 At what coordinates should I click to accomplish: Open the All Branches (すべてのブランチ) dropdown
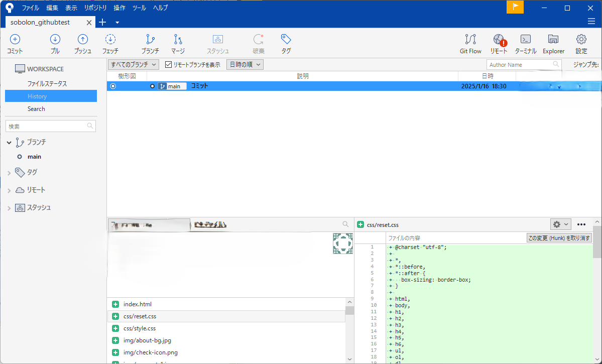pyautogui.click(x=133, y=64)
